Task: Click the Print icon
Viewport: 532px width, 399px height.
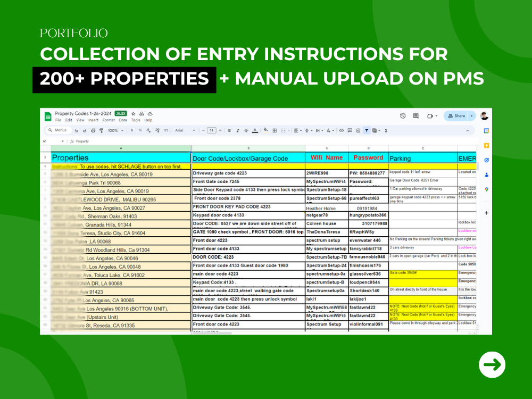Action: (x=93, y=130)
